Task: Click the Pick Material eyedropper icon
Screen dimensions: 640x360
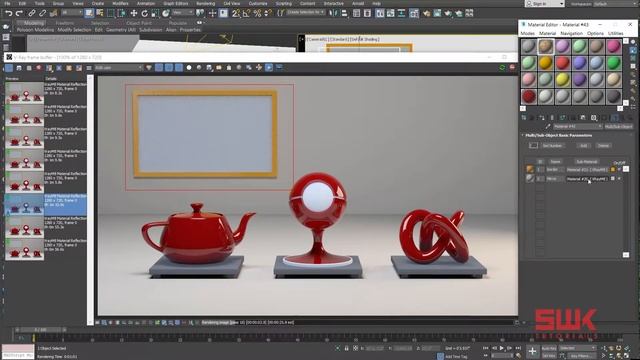Action: point(548,127)
